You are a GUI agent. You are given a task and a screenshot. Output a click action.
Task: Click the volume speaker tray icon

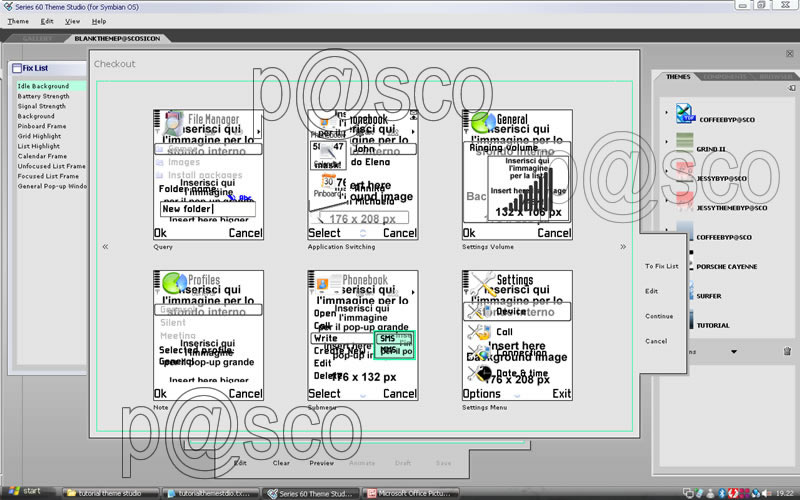pyautogui.click(x=766, y=493)
